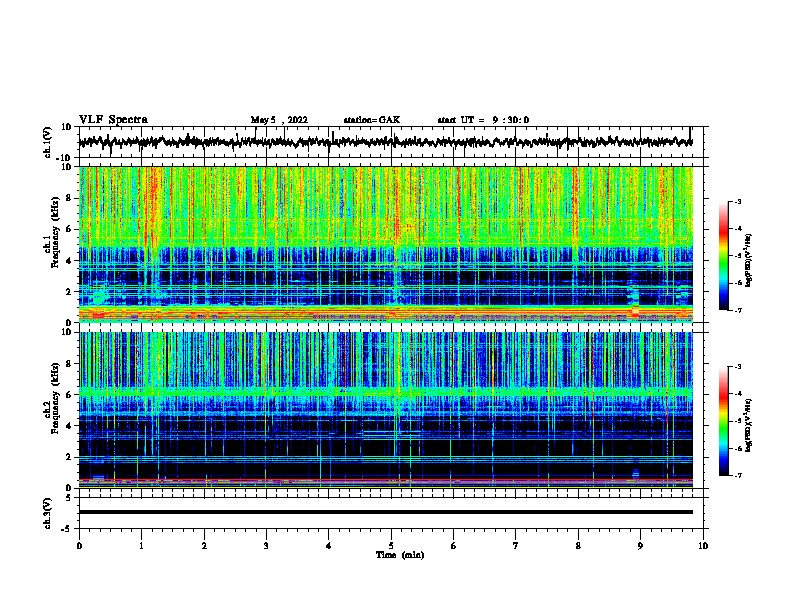Click the "-3" label on ch.2 color scale
Image resolution: width=792 pixels, height=612 pixels.
(738, 367)
